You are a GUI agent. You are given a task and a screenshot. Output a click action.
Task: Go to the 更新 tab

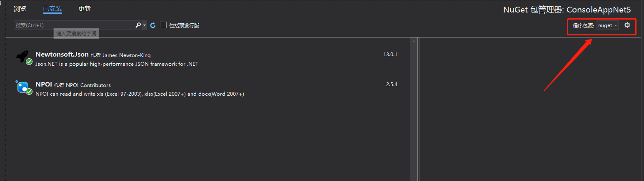pyautogui.click(x=85, y=9)
